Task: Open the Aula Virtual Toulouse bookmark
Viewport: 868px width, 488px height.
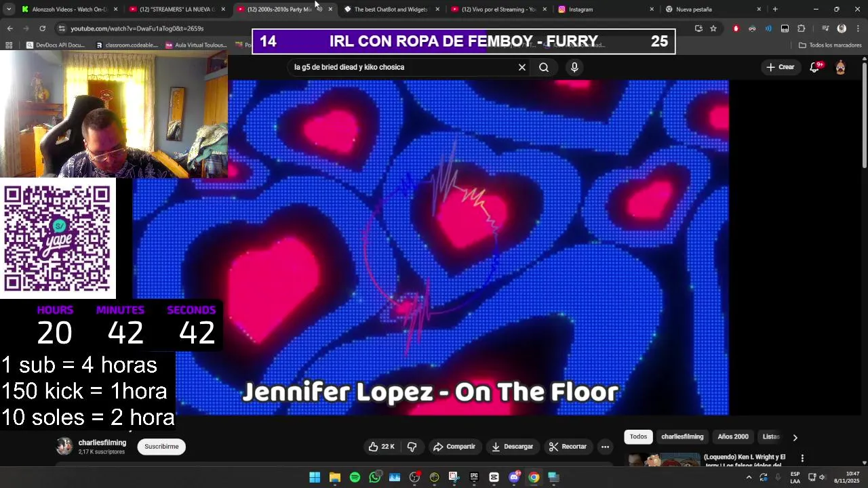Action: pyautogui.click(x=196, y=45)
